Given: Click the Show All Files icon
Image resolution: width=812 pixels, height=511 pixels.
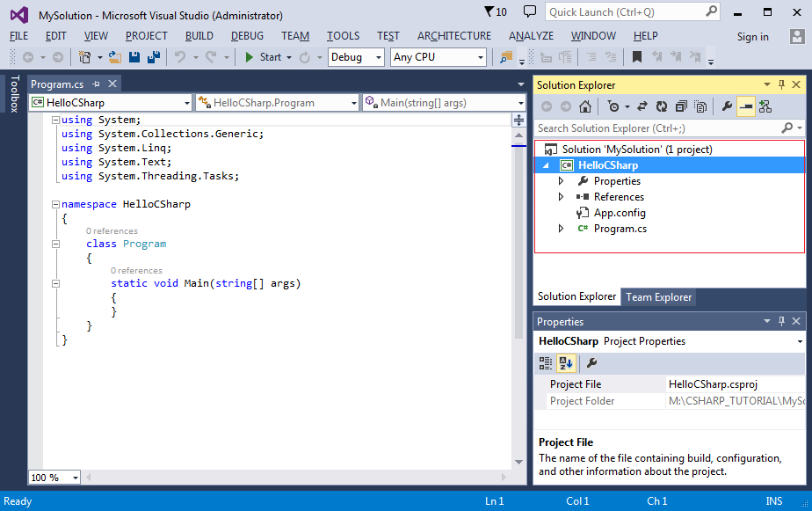Looking at the screenshot, I should 700,106.
